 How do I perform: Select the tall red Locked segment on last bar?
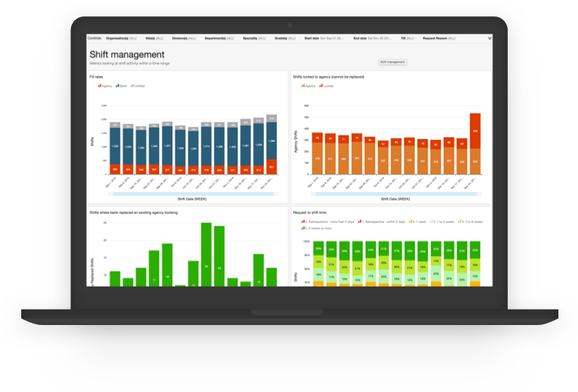[x=475, y=131]
